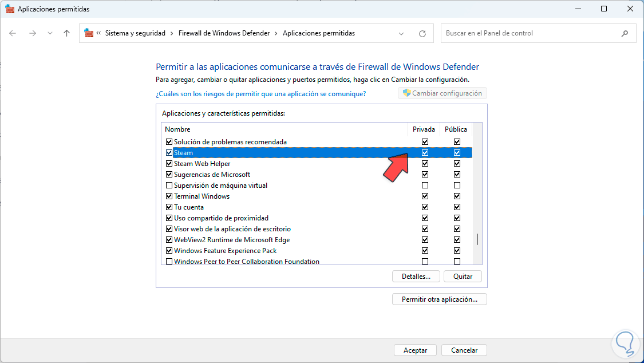This screenshot has height=363, width=644.
Task: Click the back navigation arrow
Action: coord(13,33)
